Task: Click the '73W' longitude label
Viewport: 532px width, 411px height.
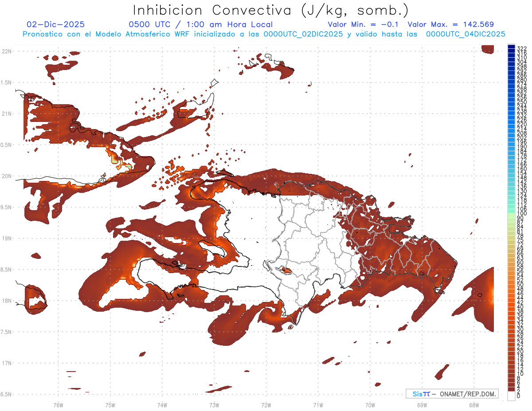Action: point(214,405)
